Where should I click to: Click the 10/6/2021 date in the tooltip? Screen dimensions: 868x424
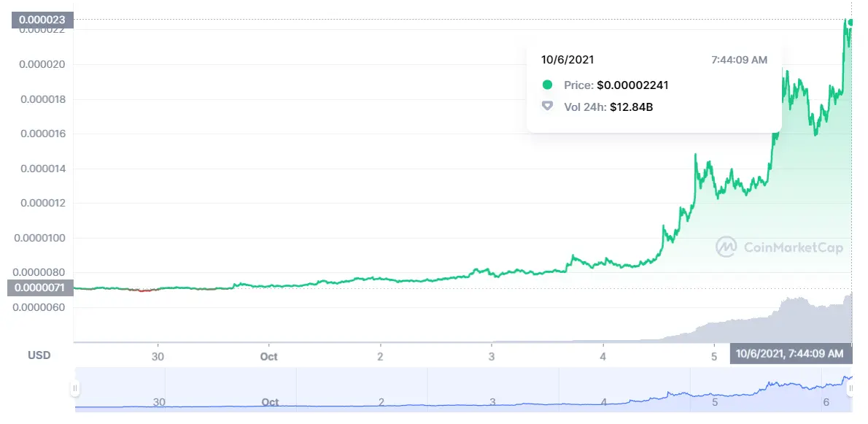tap(568, 60)
